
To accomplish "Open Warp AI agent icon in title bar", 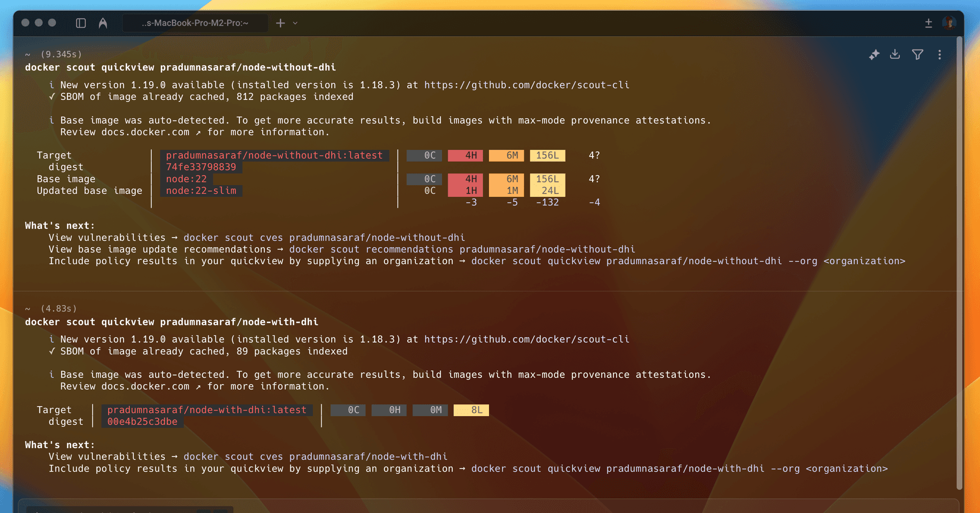I will tap(103, 23).
